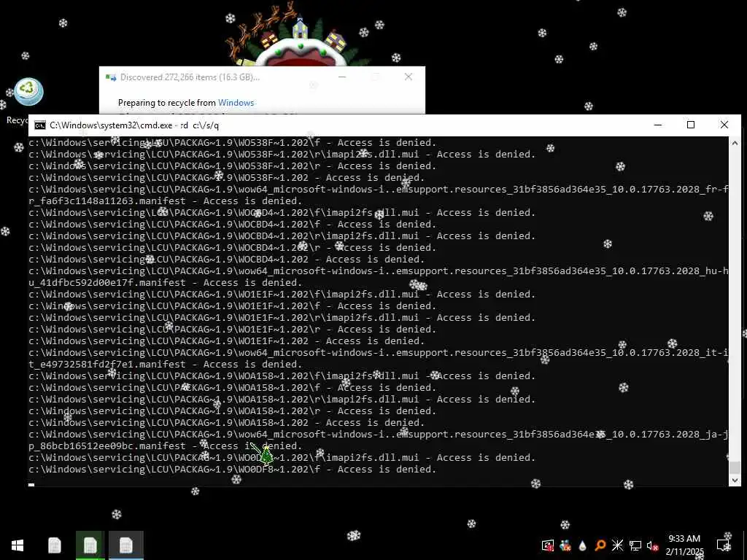Click line 'r_fa6f3c1148a11263.manifest - Access is denied.'
The height and width of the screenshot is (560, 747).
click(166, 201)
